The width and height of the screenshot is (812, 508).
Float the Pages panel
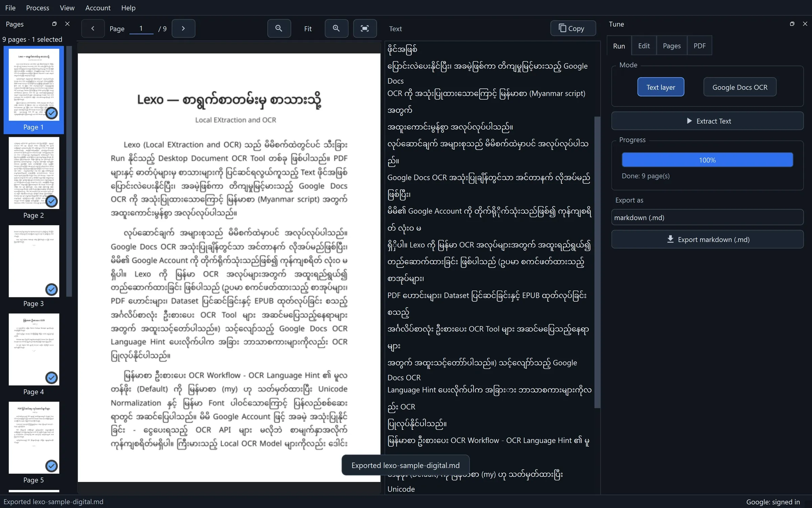click(54, 24)
